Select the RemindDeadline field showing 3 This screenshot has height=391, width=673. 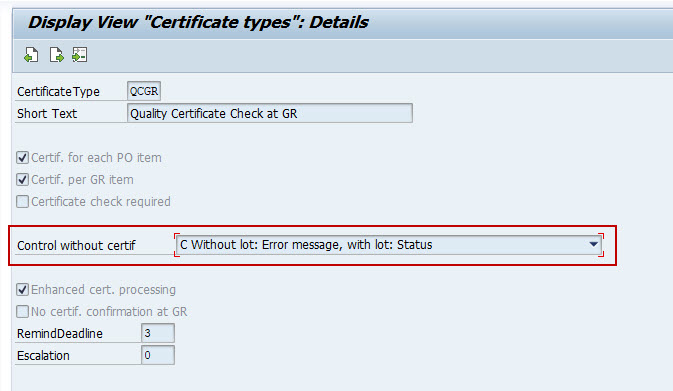[x=158, y=333]
